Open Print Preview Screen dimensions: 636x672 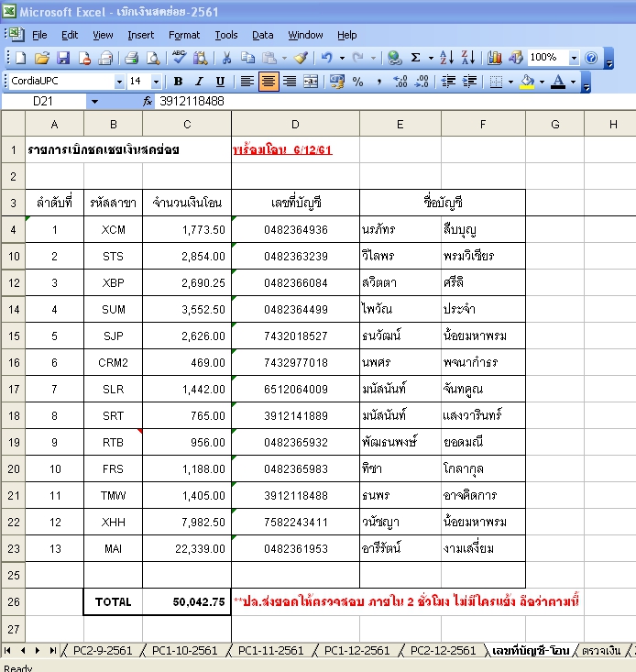153,58
